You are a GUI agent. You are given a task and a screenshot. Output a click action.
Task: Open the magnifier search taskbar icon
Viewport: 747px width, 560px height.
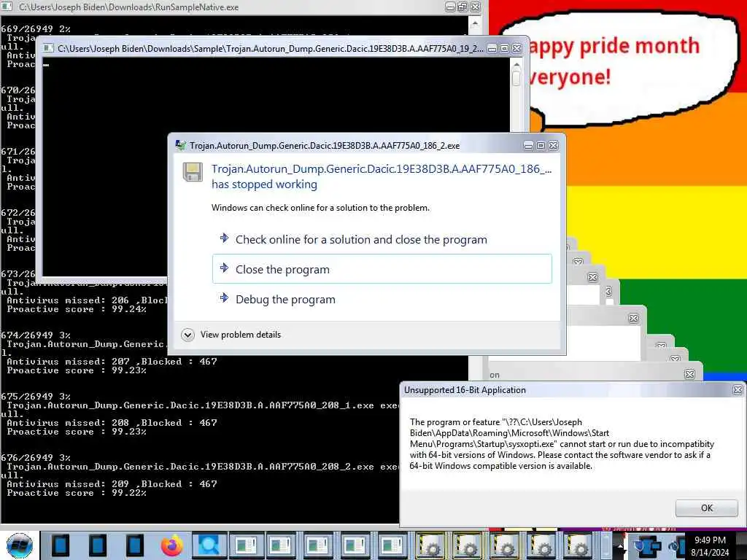pos(208,545)
